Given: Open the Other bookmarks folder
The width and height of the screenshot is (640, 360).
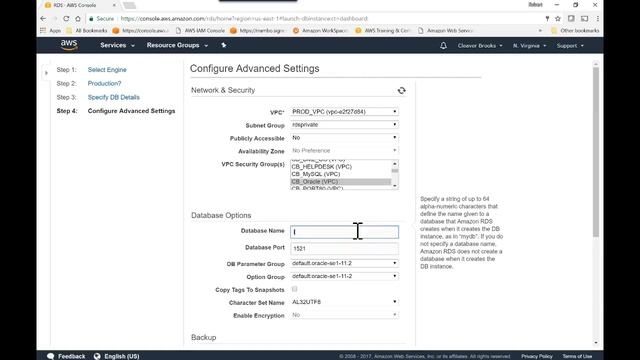Looking at the screenshot, I should pos(575,31).
